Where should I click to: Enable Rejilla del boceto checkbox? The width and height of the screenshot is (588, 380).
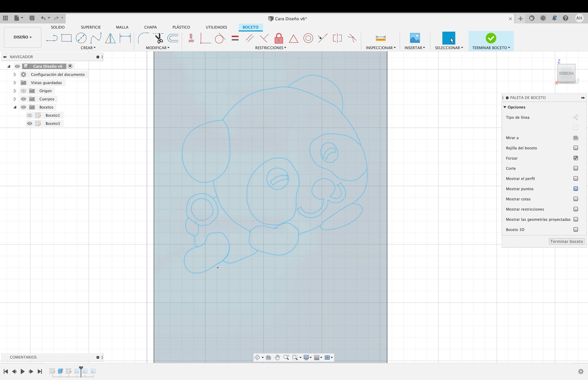pos(576,148)
